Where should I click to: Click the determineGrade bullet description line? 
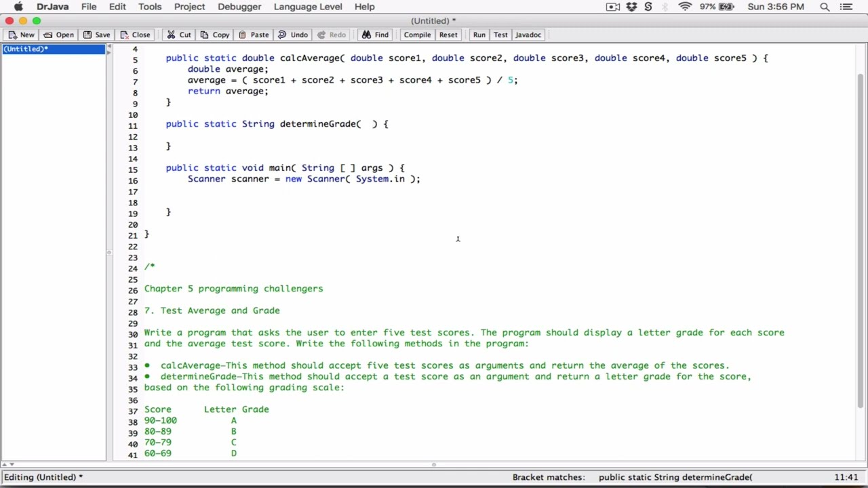click(448, 376)
